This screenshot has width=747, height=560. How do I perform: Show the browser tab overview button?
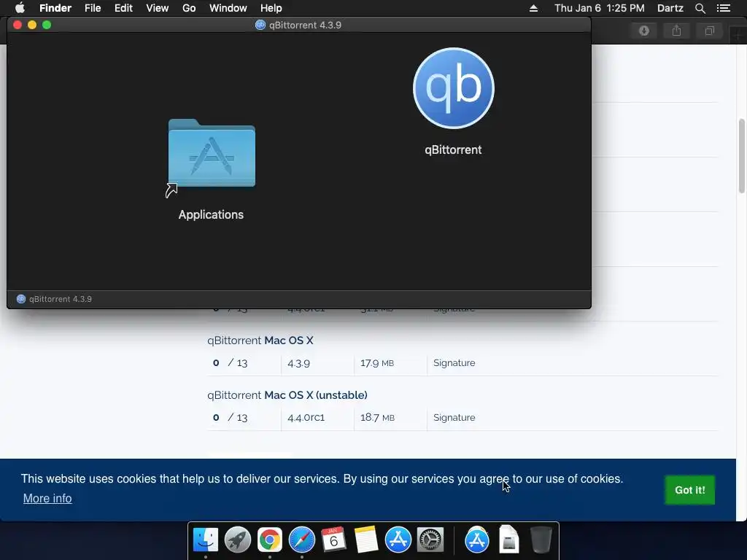pyautogui.click(x=709, y=31)
